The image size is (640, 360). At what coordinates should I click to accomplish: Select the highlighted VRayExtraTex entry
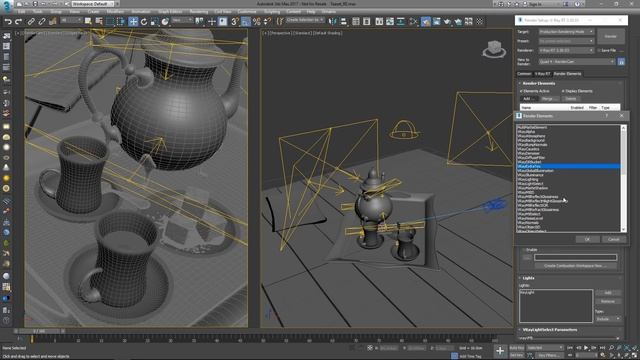pyautogui.click(x=569, y=167)
